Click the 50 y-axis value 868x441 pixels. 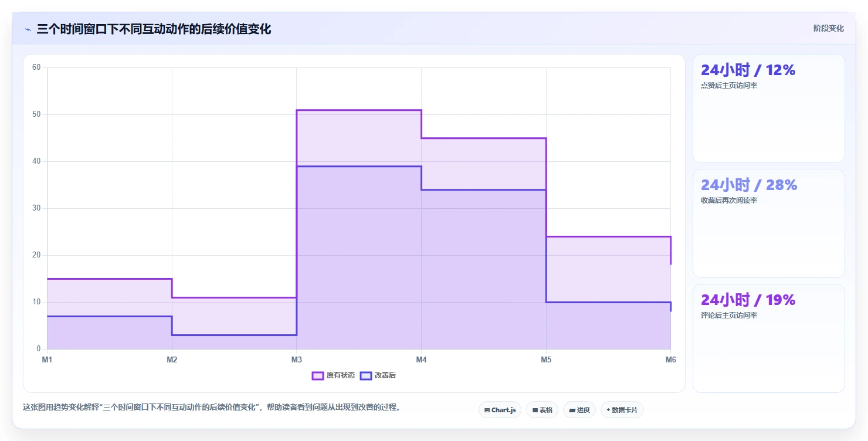(36, 114)
